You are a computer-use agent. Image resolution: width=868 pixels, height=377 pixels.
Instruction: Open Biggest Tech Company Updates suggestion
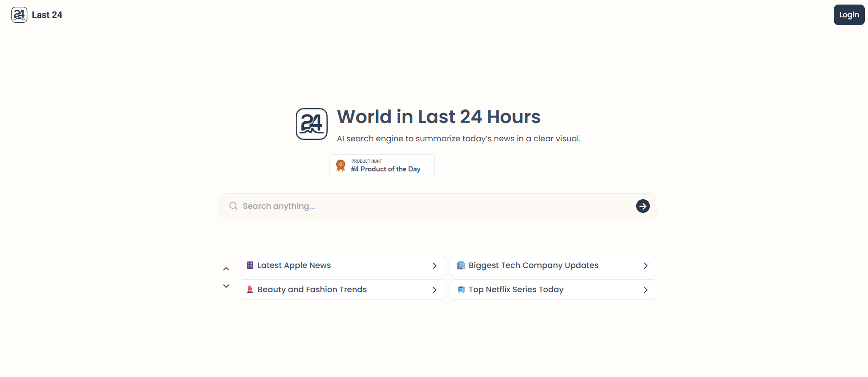point(553,266)
